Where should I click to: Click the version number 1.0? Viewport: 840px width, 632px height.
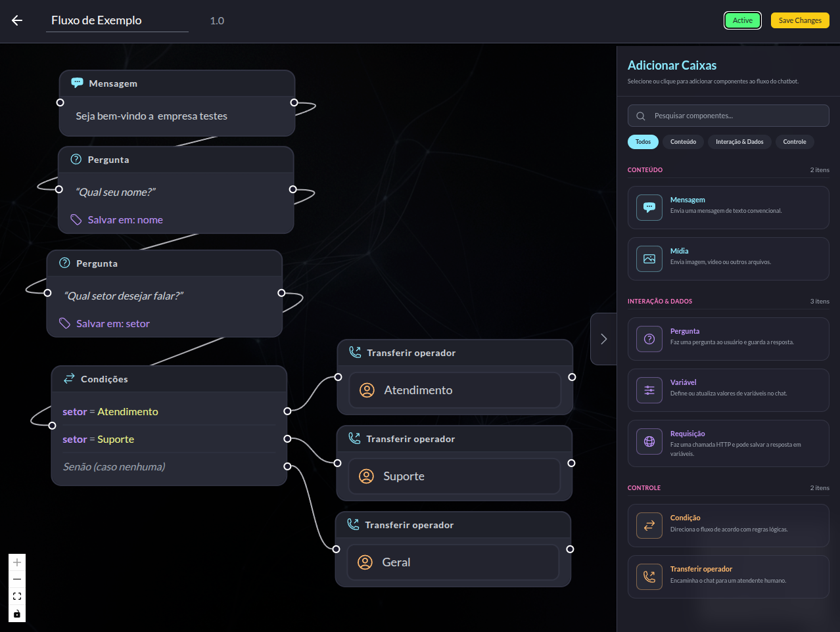point(217,21)
